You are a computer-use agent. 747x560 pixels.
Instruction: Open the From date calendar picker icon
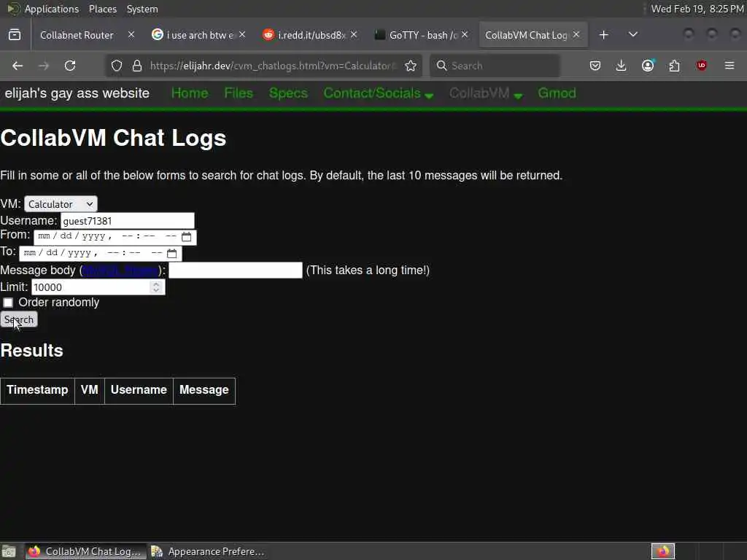(x=186, y=237)
